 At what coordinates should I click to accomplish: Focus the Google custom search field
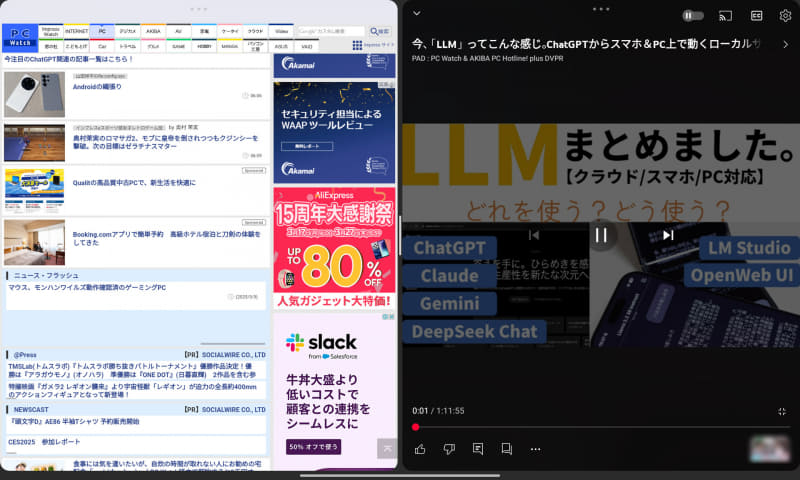(x=331, y=32)
